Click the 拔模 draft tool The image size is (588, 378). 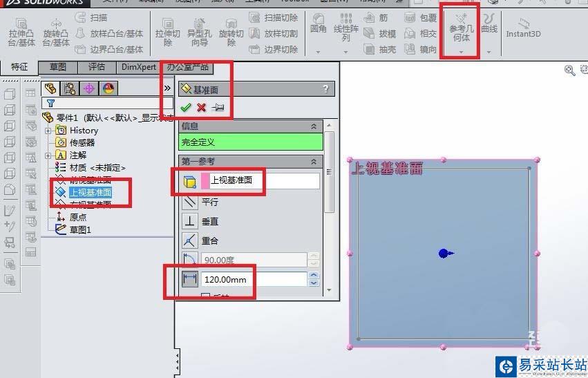(380, 33)
